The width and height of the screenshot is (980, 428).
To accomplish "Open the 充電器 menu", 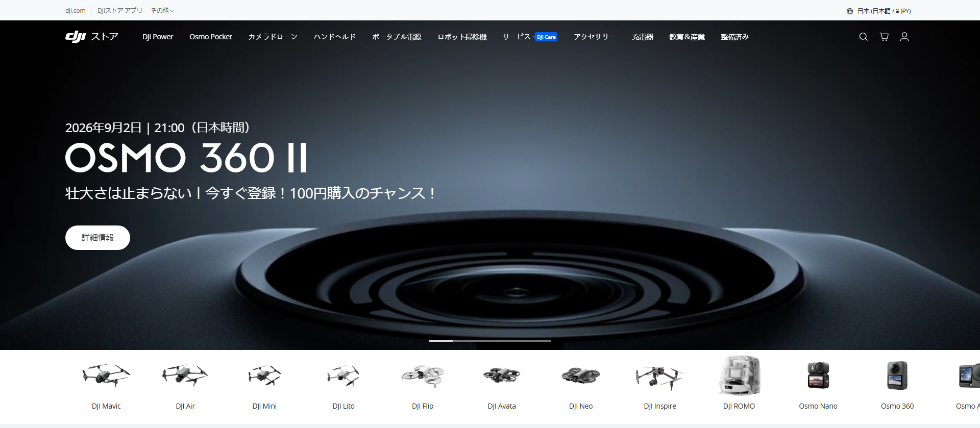I will pos(643,37).
